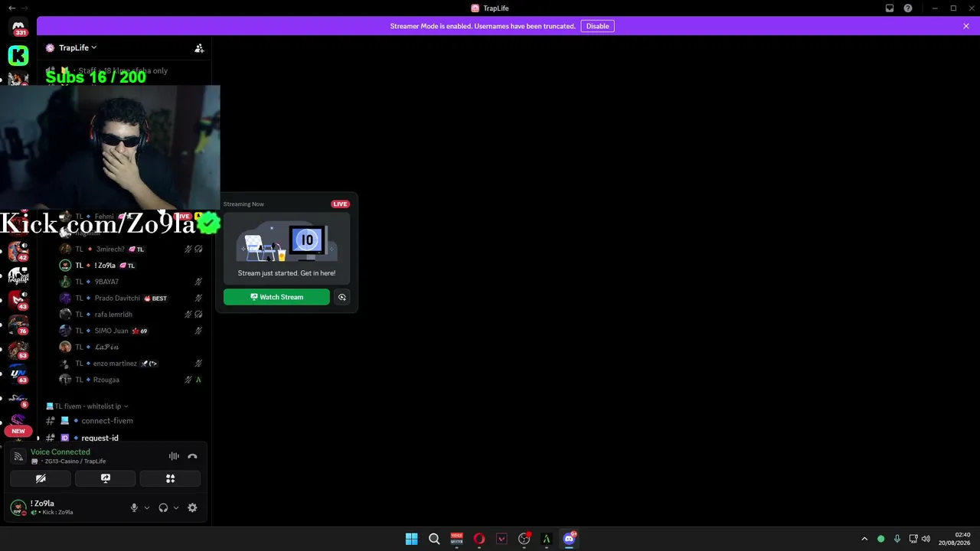Image resolution: width=980 pixels, height=551 pixels.
Task: Toggle screen share in voice panel
Action: click(106, 478)
